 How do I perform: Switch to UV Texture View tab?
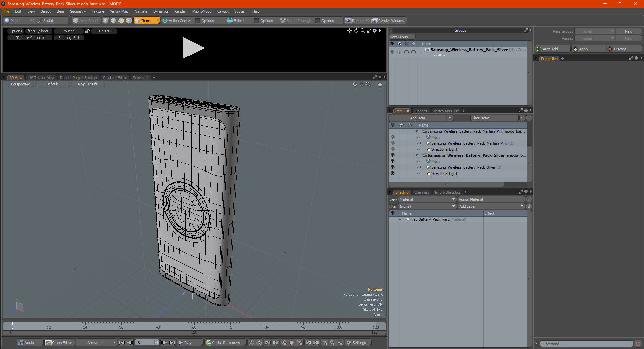click(x=41, y=78)
